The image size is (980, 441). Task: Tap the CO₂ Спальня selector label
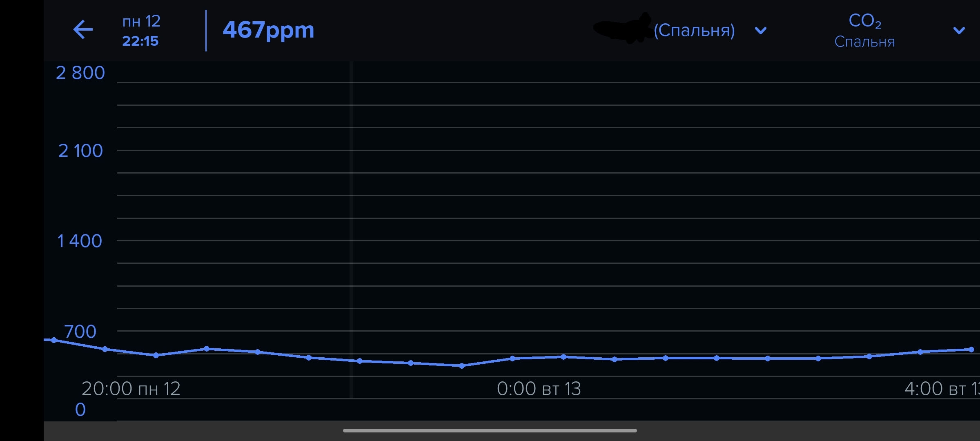point(864,31)
